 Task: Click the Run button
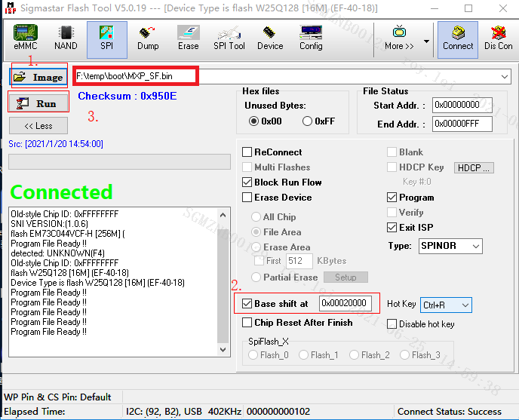coord(38,103)
